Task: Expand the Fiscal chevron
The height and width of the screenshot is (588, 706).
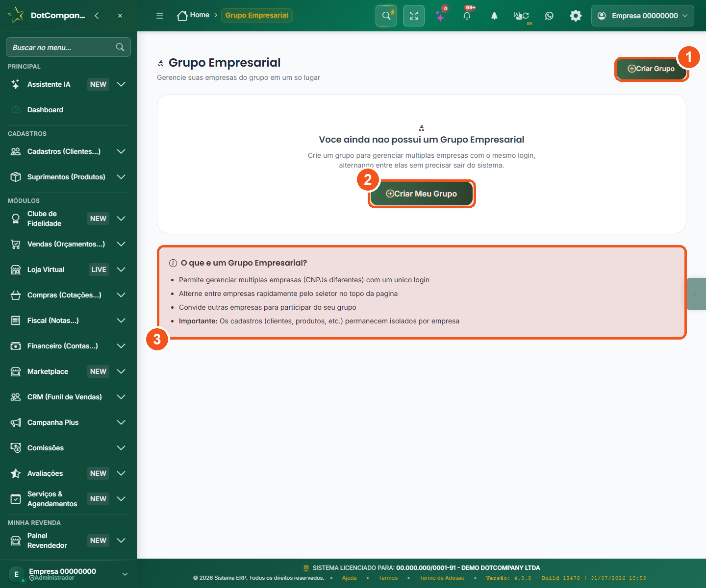Action: click(x=121, y=320)
